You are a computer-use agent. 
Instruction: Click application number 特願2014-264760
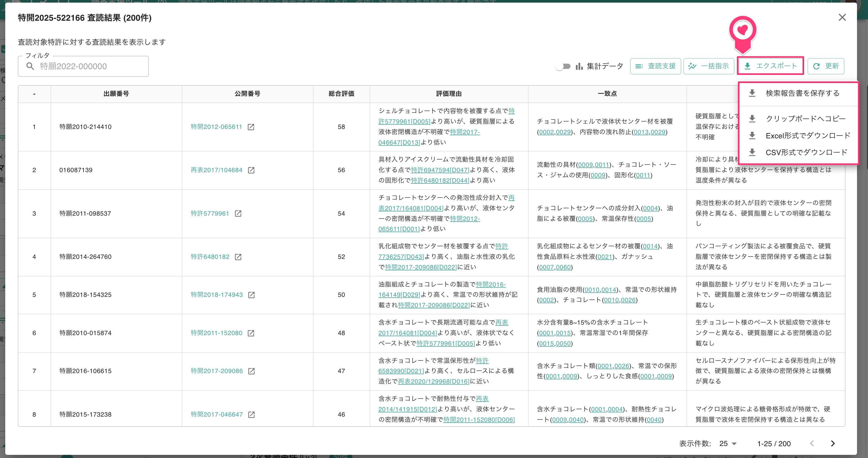[x=85, y=257]
